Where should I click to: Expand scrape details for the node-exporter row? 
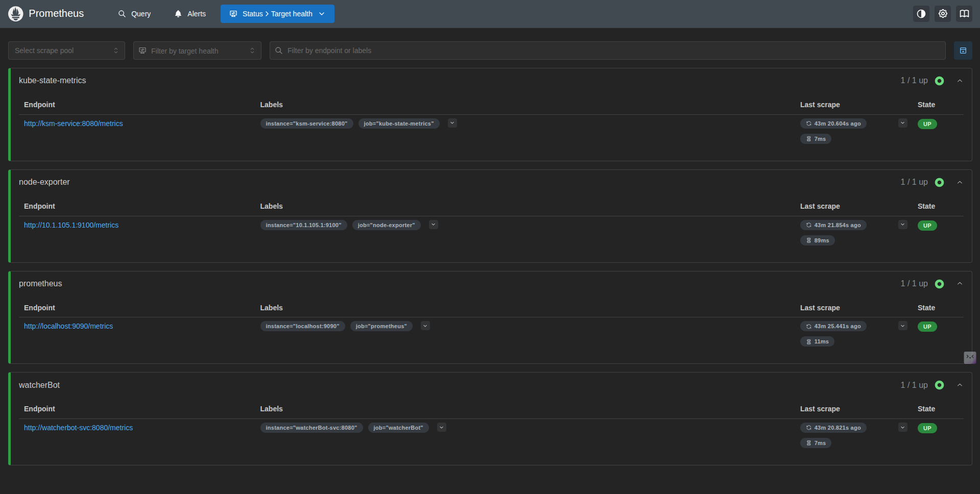point(902,225)
